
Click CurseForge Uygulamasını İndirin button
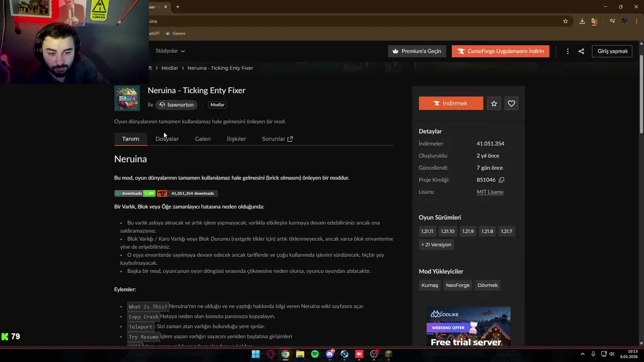501,51
